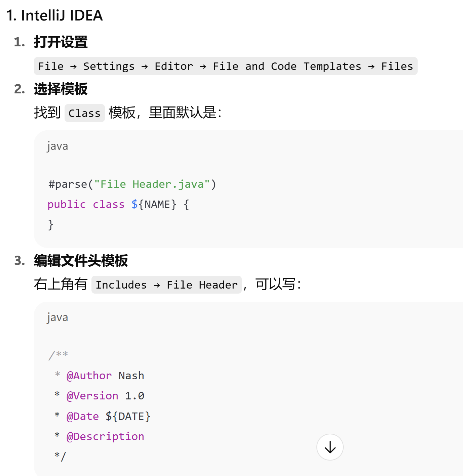Click the java label of first code block

[x=57, y=146]
